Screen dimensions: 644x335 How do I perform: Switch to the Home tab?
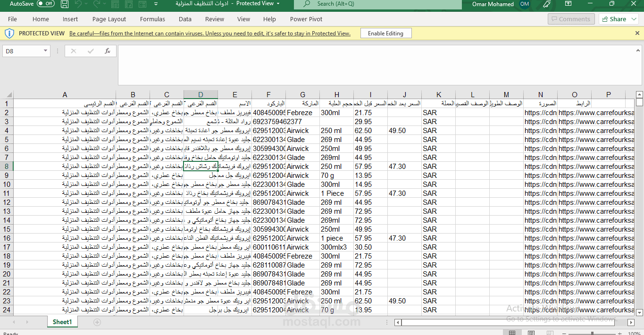41,19
